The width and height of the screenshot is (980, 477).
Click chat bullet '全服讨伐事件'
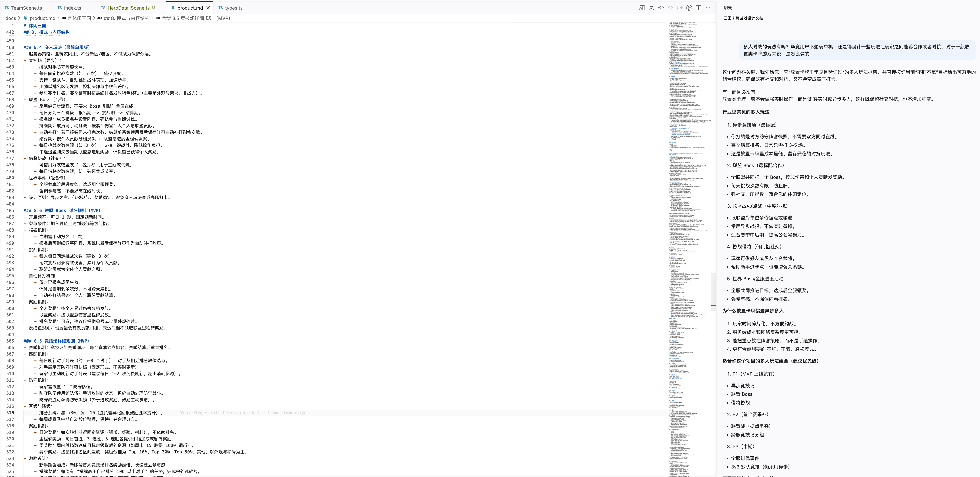tap(745, 458)
